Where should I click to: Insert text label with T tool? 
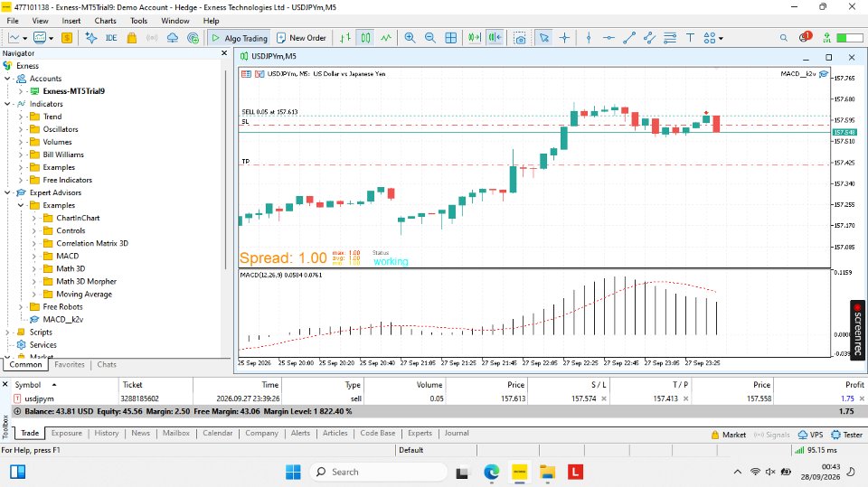[690, 38]
